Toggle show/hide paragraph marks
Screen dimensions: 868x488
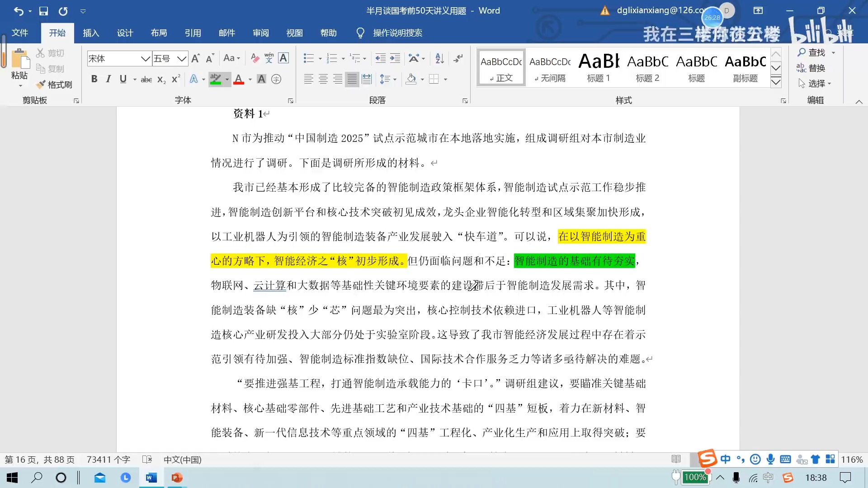click(458, 58)
